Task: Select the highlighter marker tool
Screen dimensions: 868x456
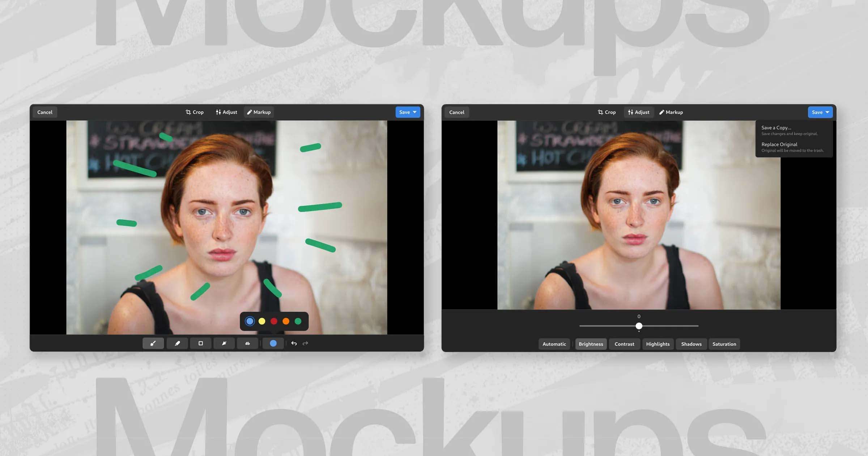Action: click(x=177, y=343)
